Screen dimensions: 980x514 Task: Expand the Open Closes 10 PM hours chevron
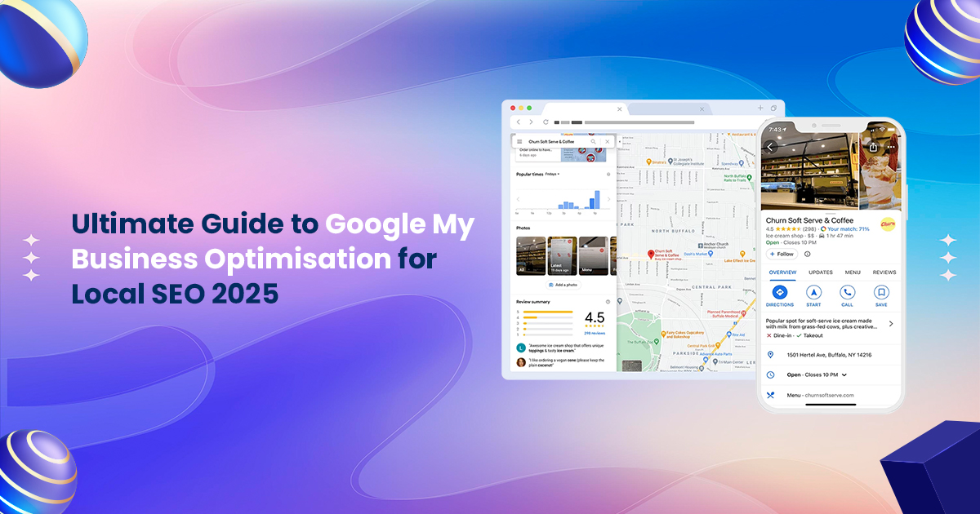coord(843,375)
